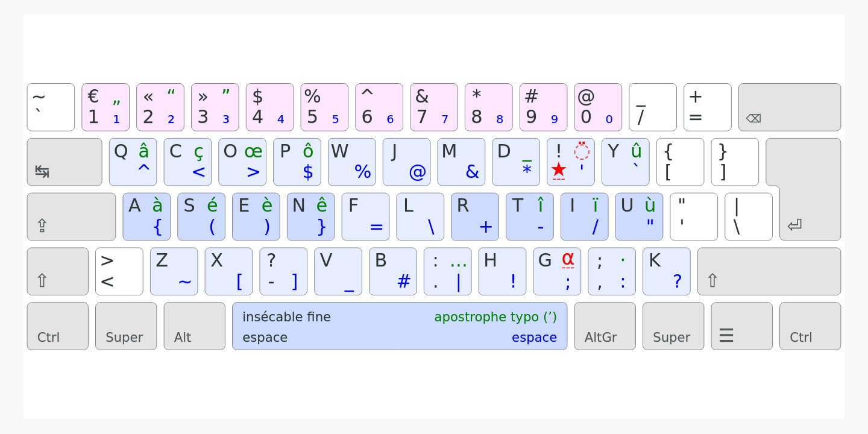
Task: Click the Menu key with three lines
Action: [741, 326]
